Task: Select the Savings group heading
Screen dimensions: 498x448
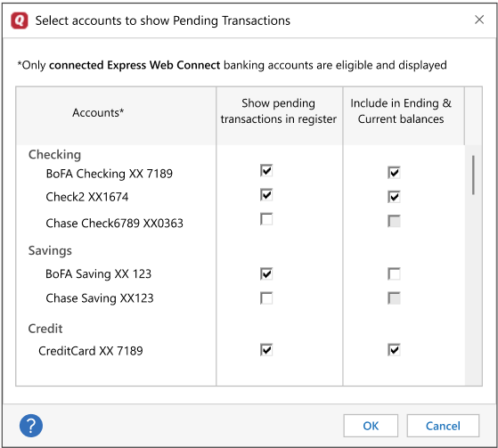Action: 50,250
